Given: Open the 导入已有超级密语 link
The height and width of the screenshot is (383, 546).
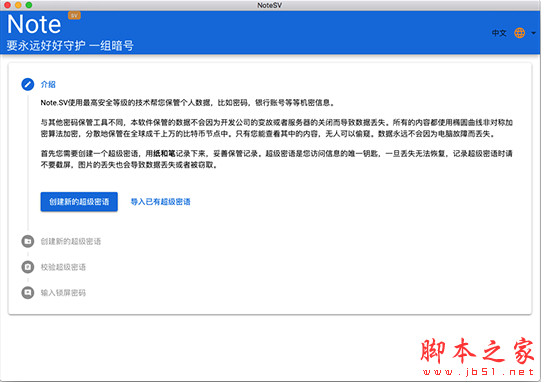Looking at the screenshot, I should tap(161, 202).
